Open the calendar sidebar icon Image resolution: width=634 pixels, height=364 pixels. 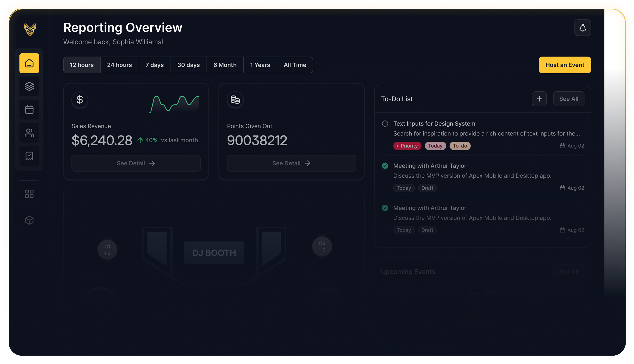(x=29, y=110)
